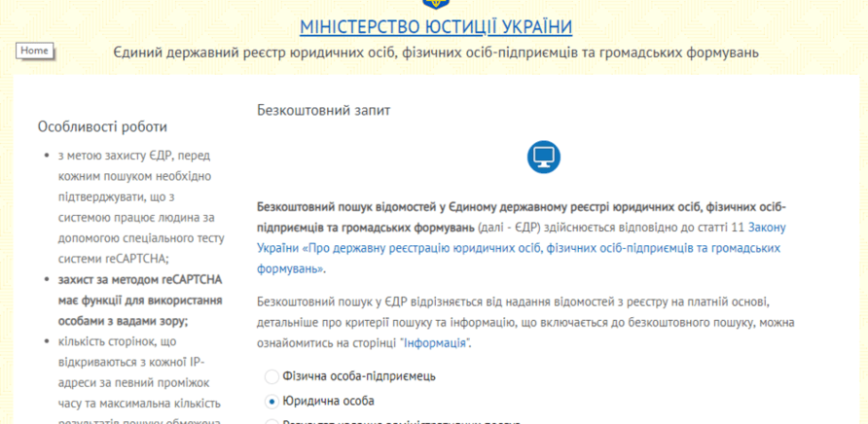Click the bullet starting 'кількість сторінок, що'
The width and height of the screenshot is (868, 424).
coord(139,379)
